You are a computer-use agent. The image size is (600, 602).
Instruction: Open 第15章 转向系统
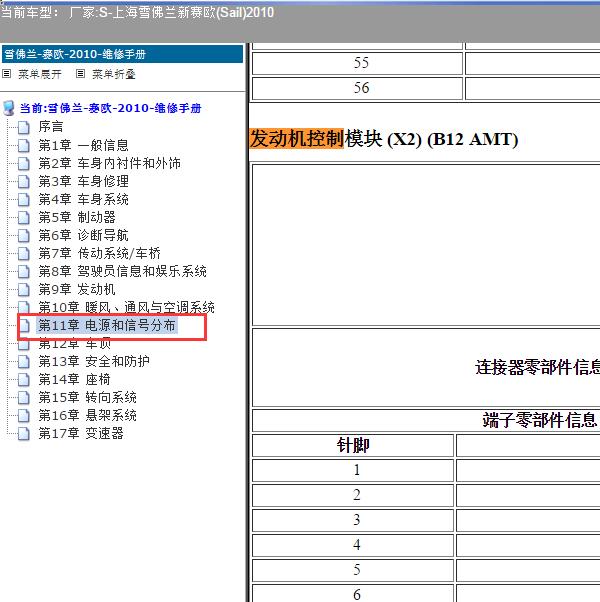coord(87,397)
